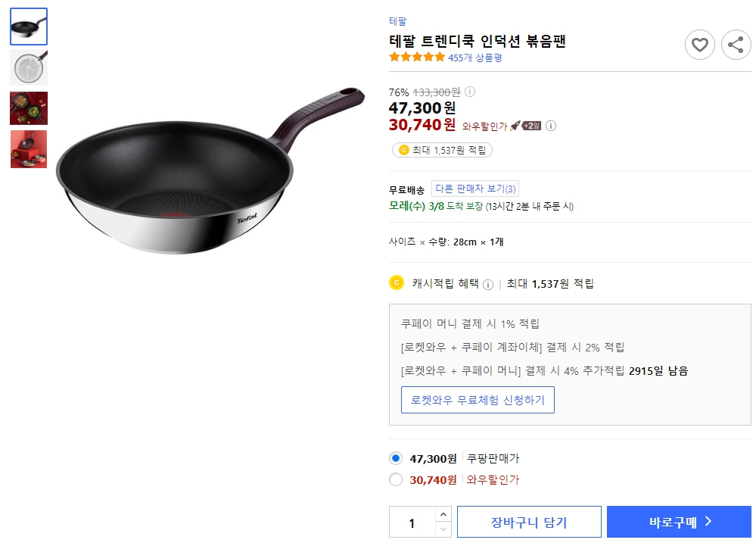Screen dimensions: 756x546
Task: Click the rocket delivery icon near 와우할인가
Action: coord(515,126)
